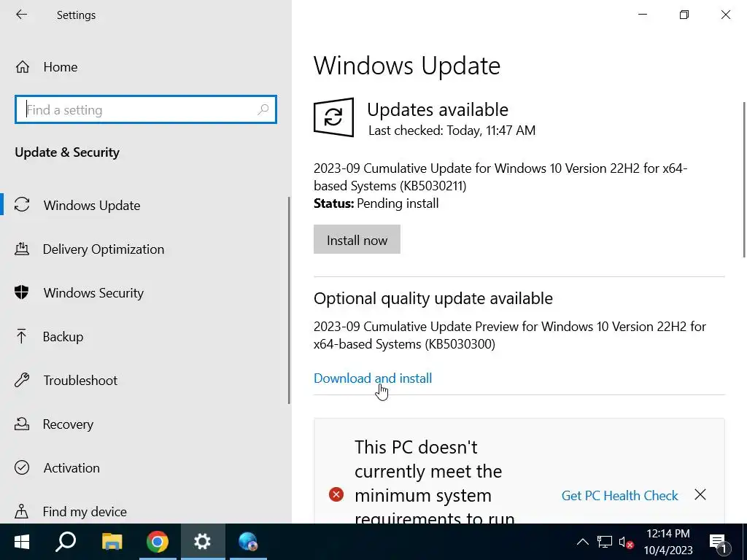
Task: Open the globe application in the taskbar
Action: click(x=248, y=542)
